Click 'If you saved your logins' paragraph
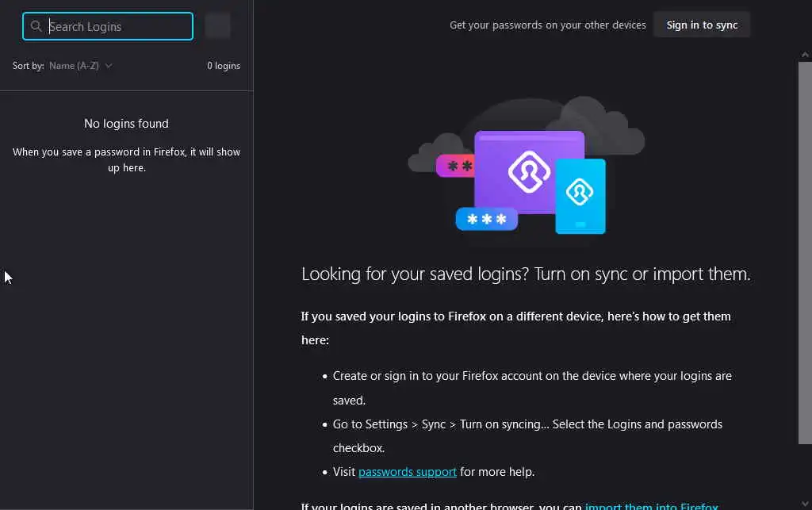Screen dimensions: 812x510 [x=515, y=328]
